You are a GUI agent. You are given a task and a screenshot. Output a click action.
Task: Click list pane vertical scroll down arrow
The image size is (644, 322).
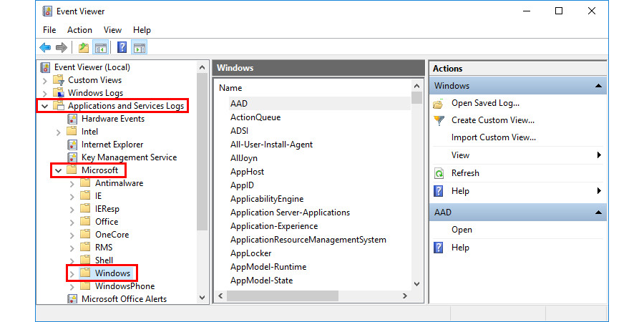point(416,284)
